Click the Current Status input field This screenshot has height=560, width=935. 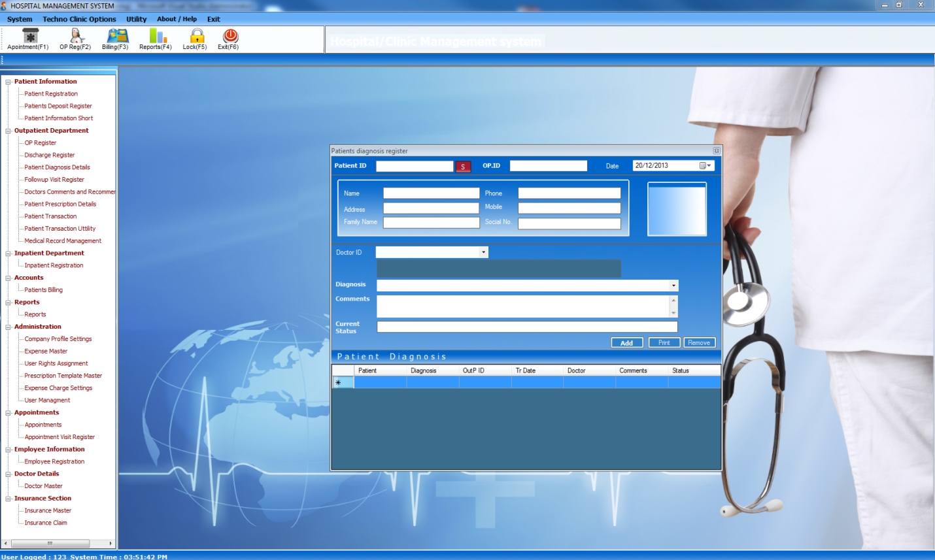[x=528, y=327]
